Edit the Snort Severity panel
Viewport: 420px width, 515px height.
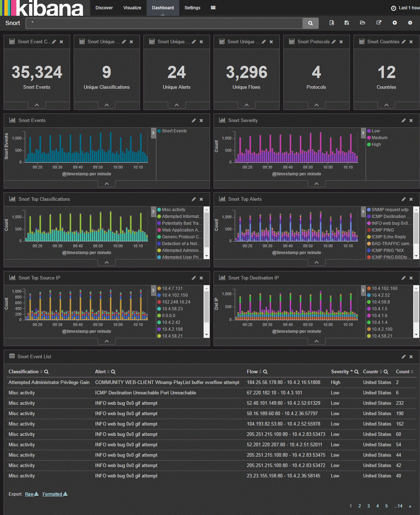click(x=404, y=121)
